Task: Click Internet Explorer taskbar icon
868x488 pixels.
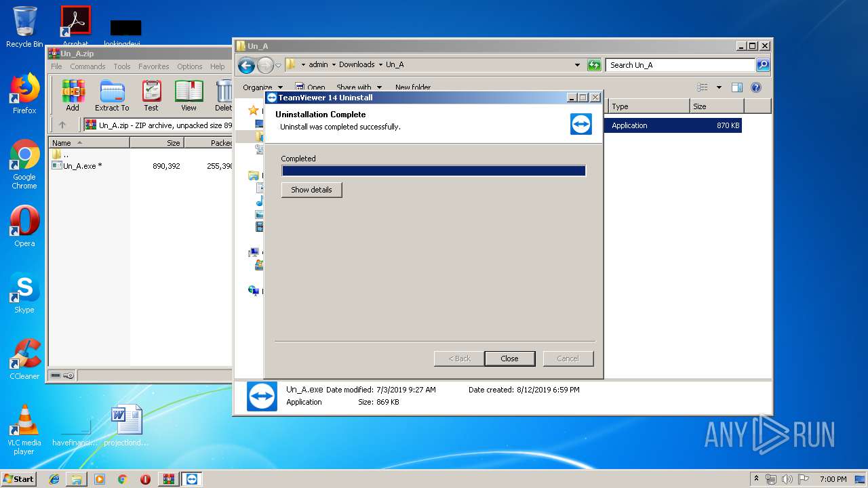Action: click(54, 479)
